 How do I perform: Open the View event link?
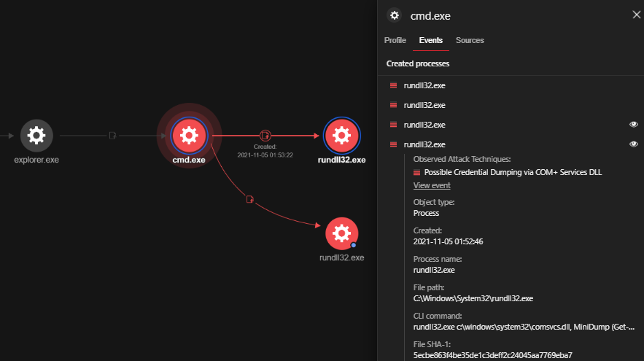(x=432, y=185)
